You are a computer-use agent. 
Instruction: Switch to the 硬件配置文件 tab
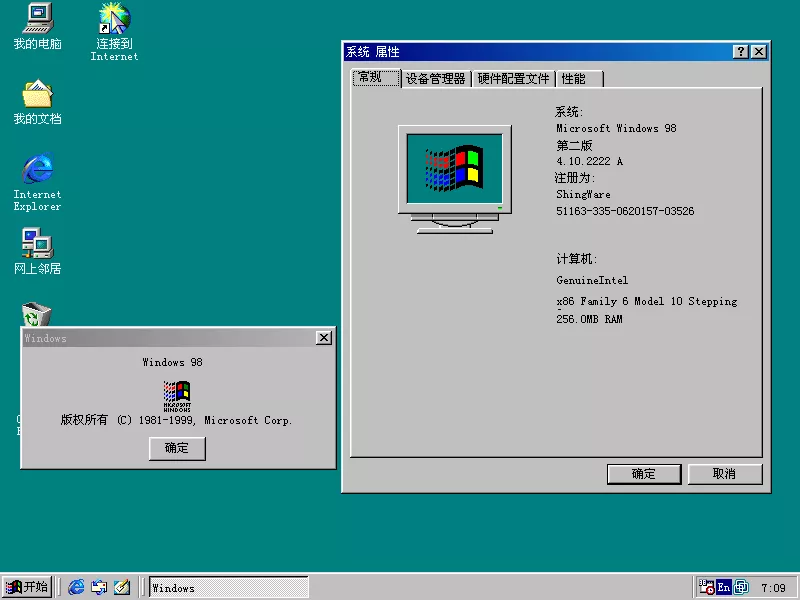pyautogui.click(x=513, y=78)
